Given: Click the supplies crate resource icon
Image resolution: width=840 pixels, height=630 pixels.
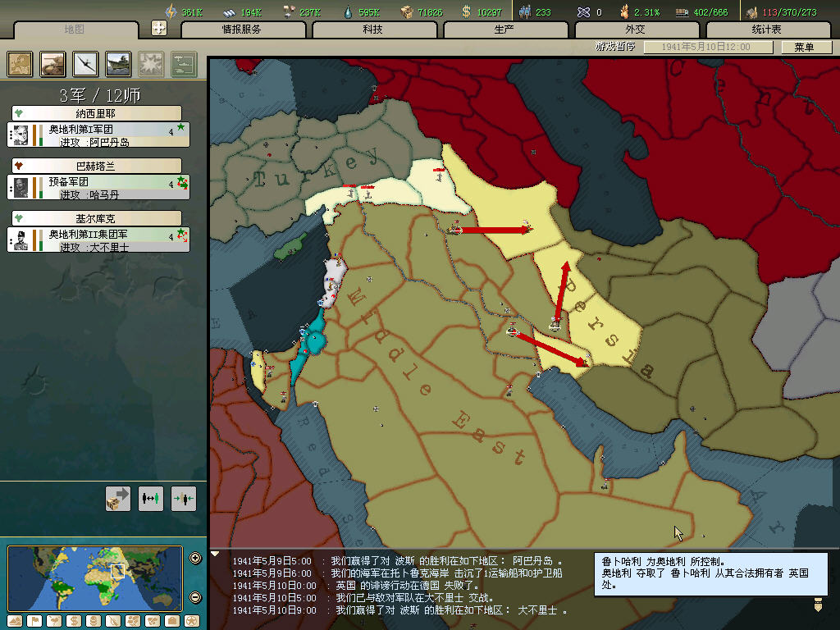Looking at the screenshot, I should point(407,11).
